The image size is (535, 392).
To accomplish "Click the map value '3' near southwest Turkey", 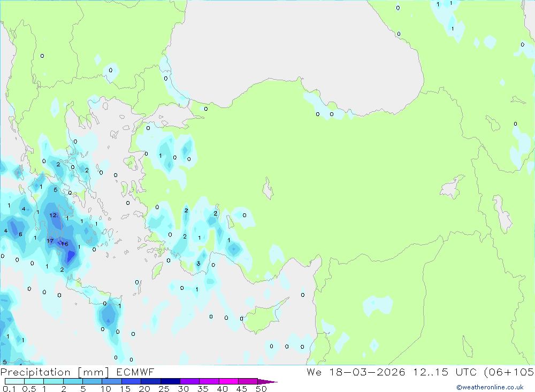I will (198, 263).
